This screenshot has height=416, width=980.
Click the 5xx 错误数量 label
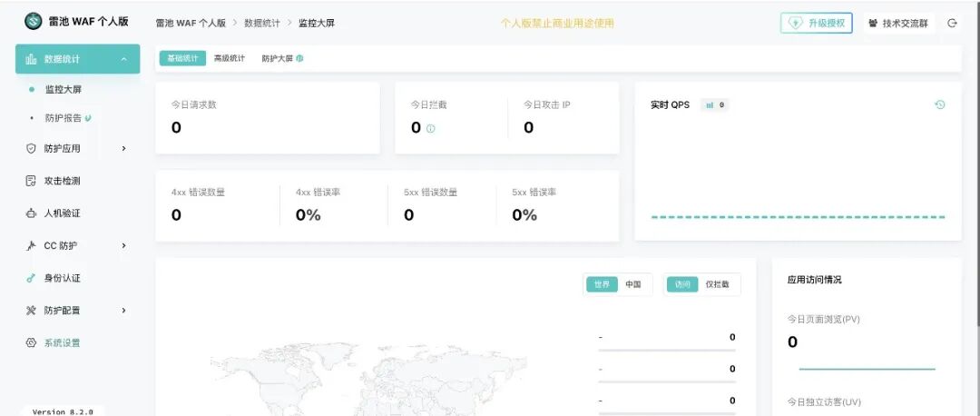[431, 193]
